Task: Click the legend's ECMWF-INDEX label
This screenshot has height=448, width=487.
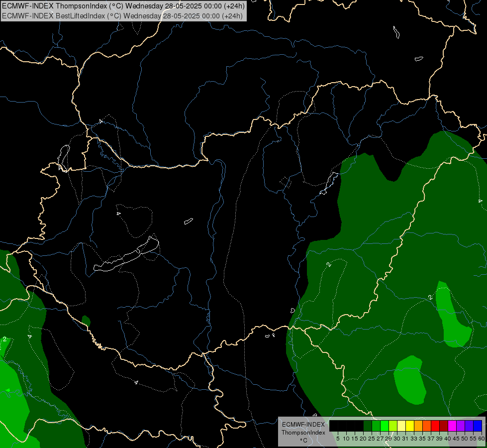Action: (x=303, y=425)
